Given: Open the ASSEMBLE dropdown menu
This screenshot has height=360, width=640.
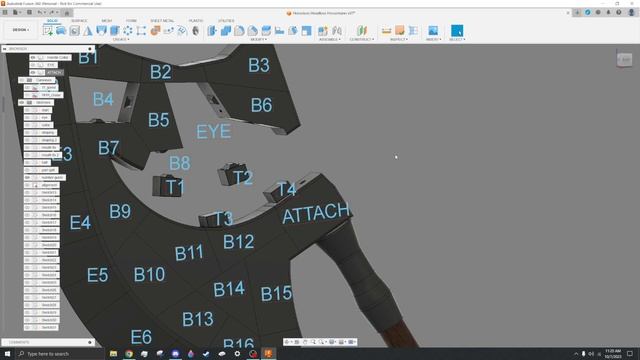Looking at the screenshot, I should pos(330,40).
